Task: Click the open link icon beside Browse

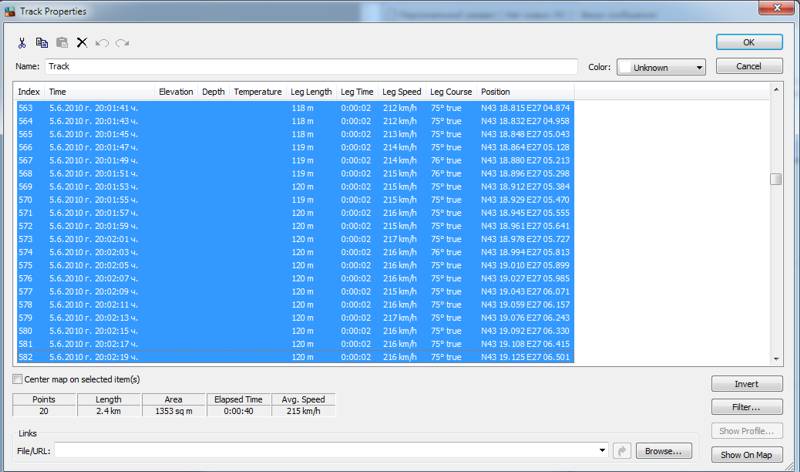Action: pos(622,451)
